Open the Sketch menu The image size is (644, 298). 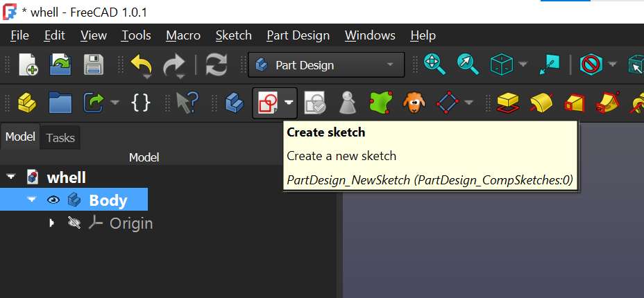(x=234, y=35)
